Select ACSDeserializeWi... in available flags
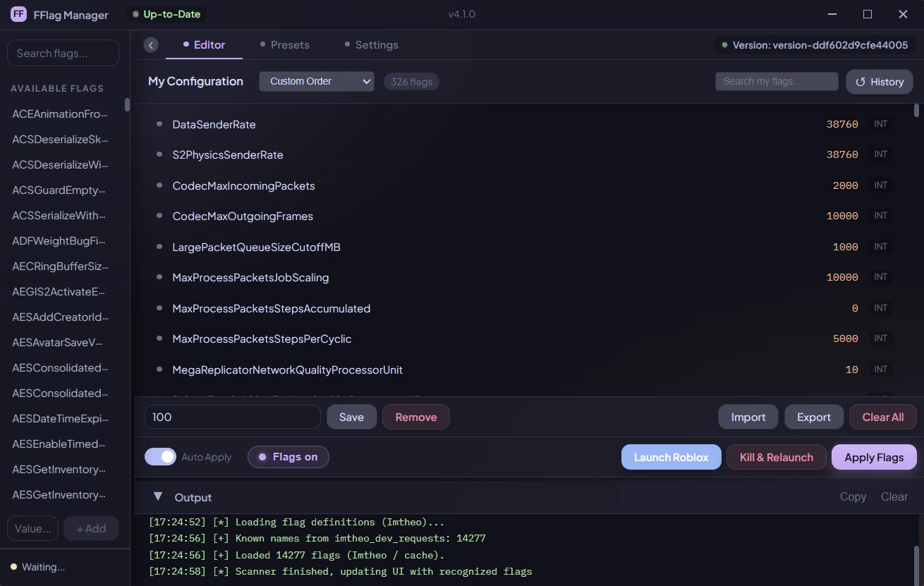 pos(60,165)
